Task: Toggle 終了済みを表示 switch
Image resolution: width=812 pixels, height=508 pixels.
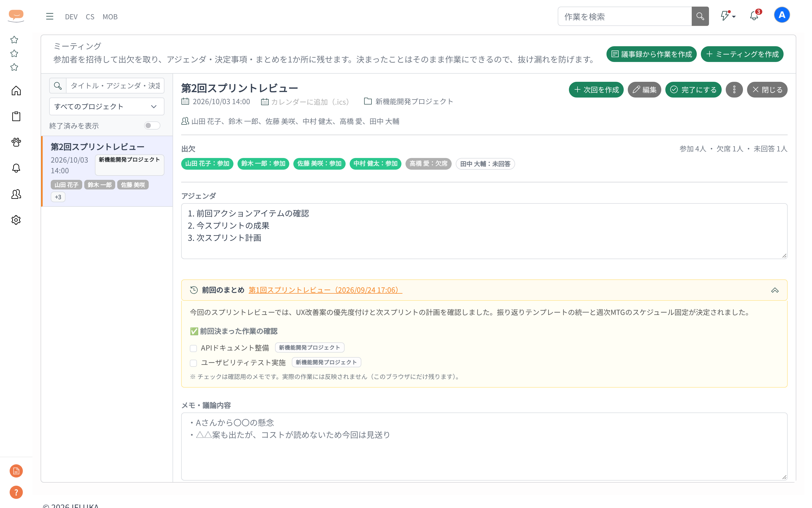Action: (152, 126)
